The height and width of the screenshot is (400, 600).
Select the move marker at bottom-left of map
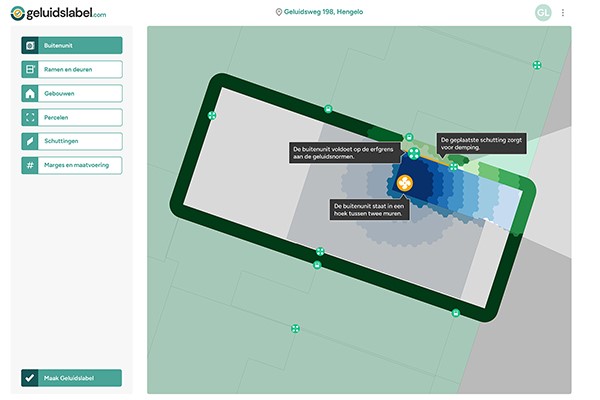(x=295, y=328)
